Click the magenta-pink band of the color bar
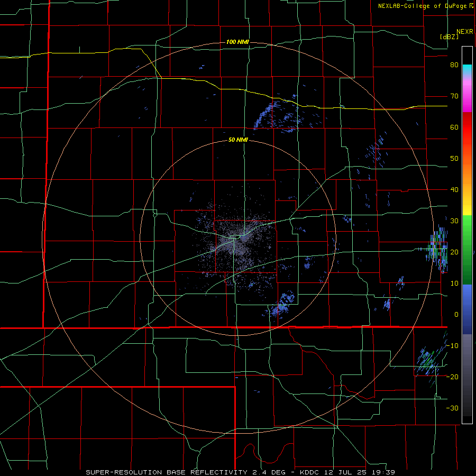This screenshot has width=476, height=476. [x=467, y=95]
